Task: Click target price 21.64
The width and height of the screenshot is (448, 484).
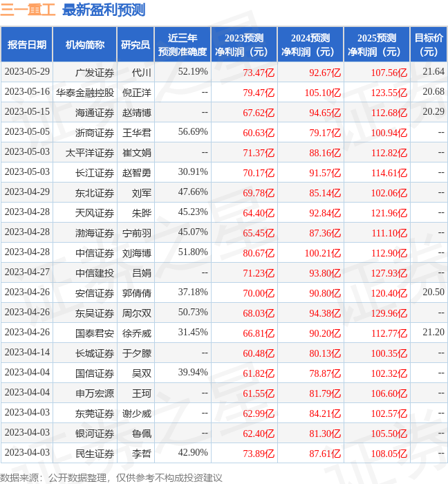Action: click(x=433, y=72)
